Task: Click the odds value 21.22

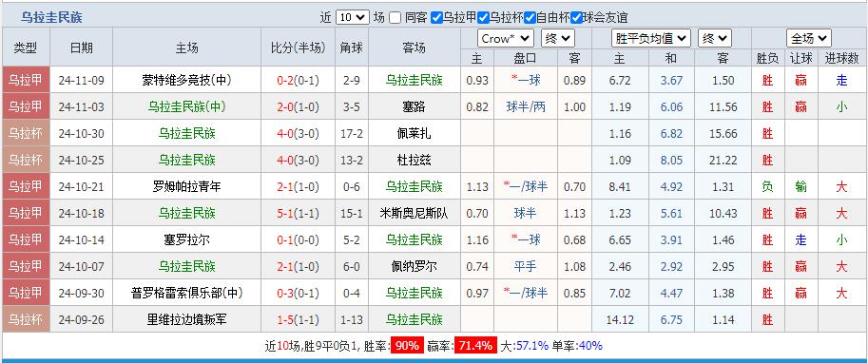Action: (x=723, y=160)
